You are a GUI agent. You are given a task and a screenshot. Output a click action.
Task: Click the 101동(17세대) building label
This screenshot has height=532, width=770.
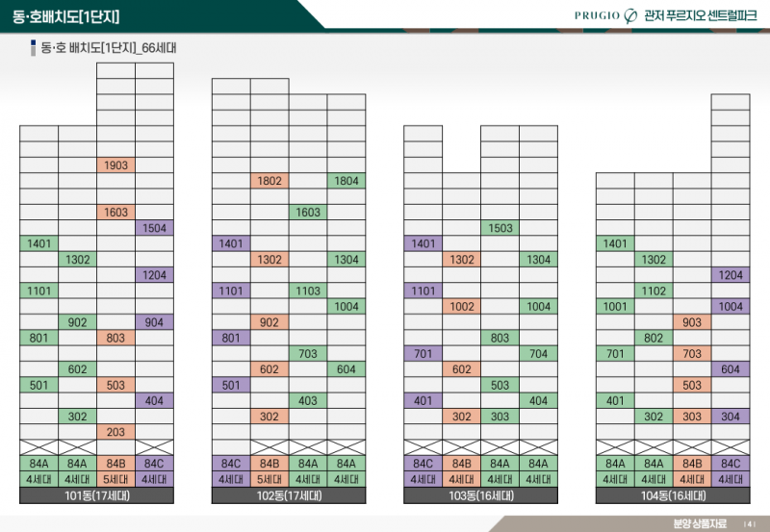click(96, 495)
